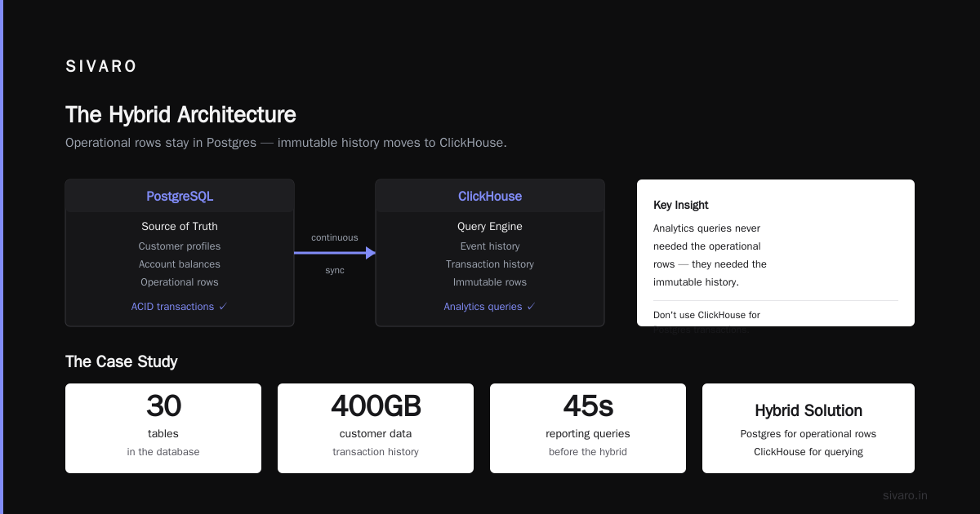Click "Don't use ClickHouse for" line
Screen dimensions: 980x514
click(706, 315)
